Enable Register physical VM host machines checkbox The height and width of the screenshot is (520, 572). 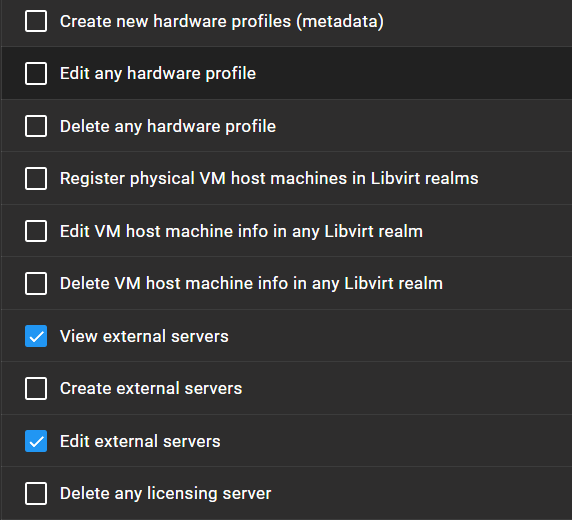click(36, 178)
